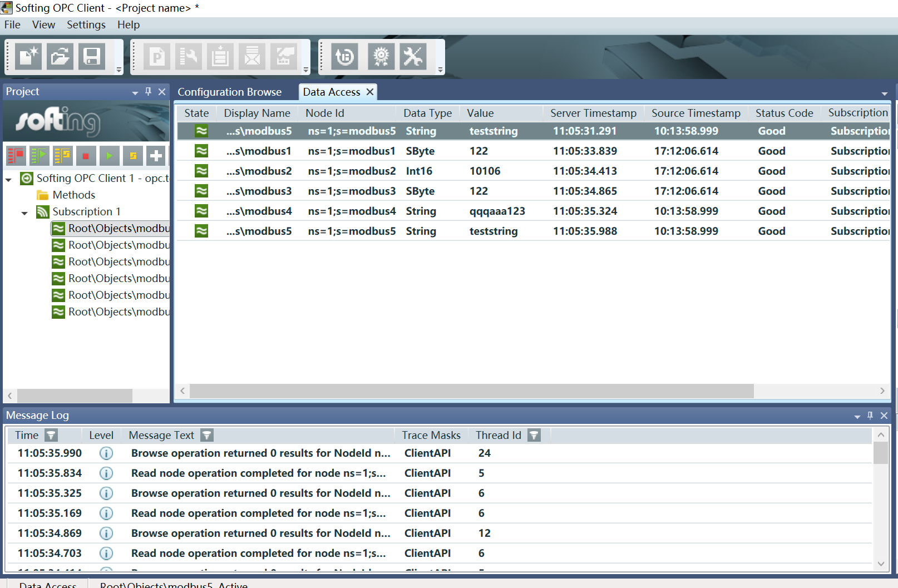Open Project panel options dropdown arrow
This screenshot has height=588, width=898.
click(135, 93)
